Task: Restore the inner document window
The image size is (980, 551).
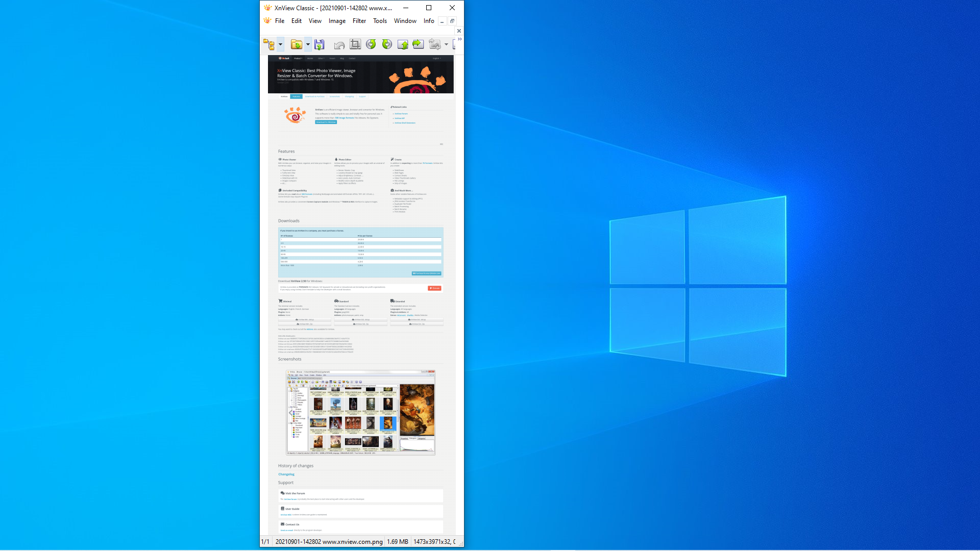Action: click(x=452, y=21)
